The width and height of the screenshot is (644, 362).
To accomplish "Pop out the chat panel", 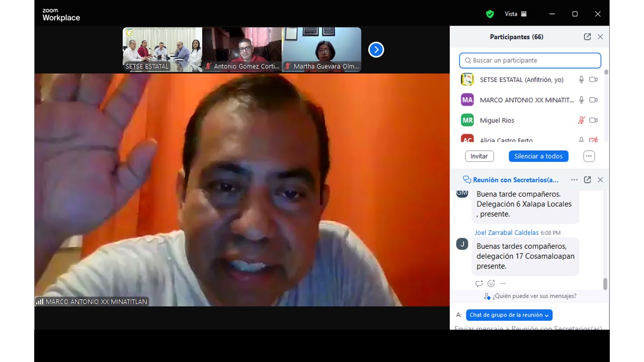I will [587, 179].
